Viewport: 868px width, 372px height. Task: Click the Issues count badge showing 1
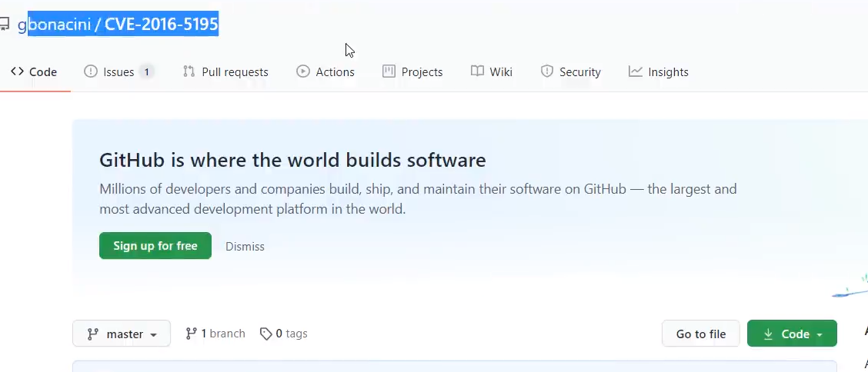click(x=146, y=71)
